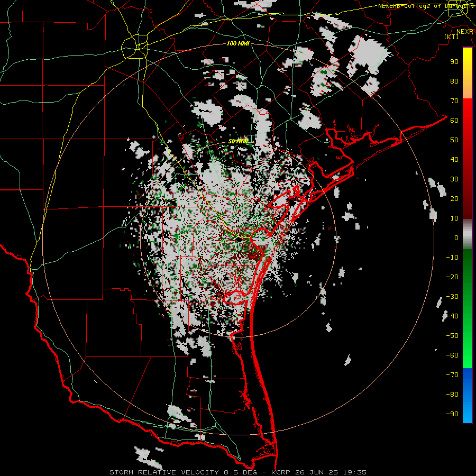Screen dimensions: 476x476
Task: Click the -40 value on the velocity scale
Action: [x=452, y=316]
